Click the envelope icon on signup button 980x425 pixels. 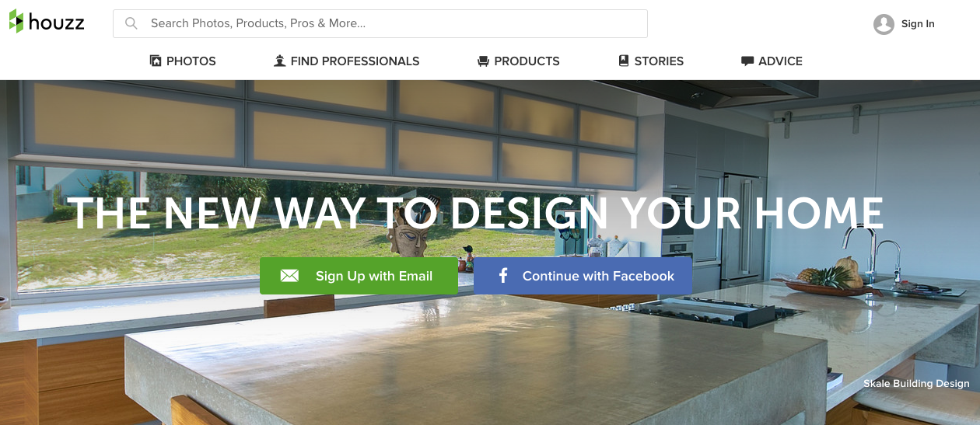(289, 276)
